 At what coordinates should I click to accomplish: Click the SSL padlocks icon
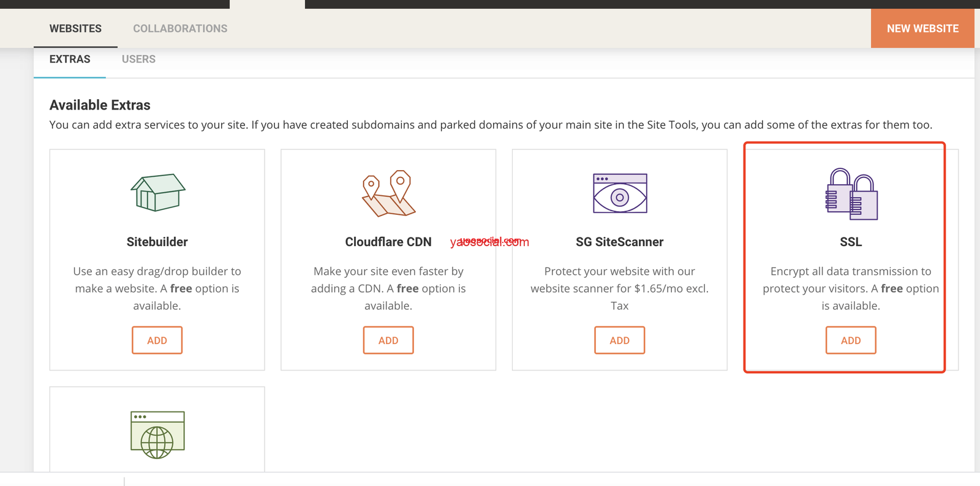tap(851, 194)
